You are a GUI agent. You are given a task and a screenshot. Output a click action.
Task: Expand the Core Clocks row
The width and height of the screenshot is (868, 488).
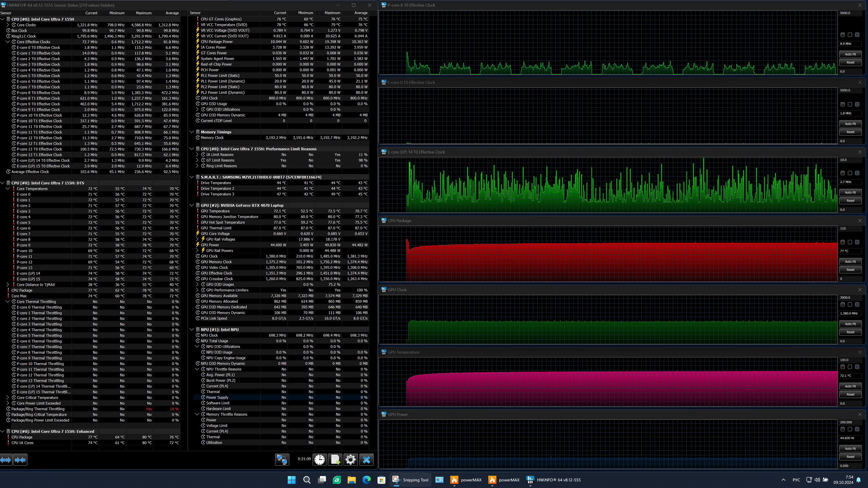[x=8, y=25]
